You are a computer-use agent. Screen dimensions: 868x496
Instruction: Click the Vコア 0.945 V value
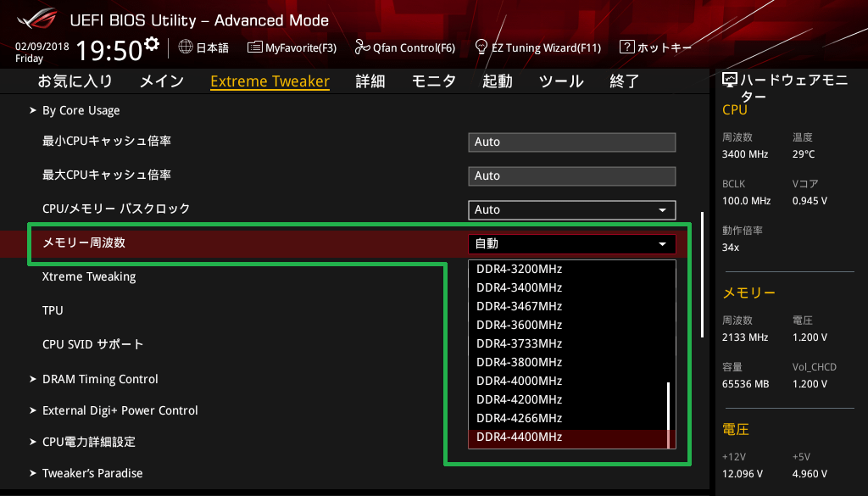(x=810, y=201)
